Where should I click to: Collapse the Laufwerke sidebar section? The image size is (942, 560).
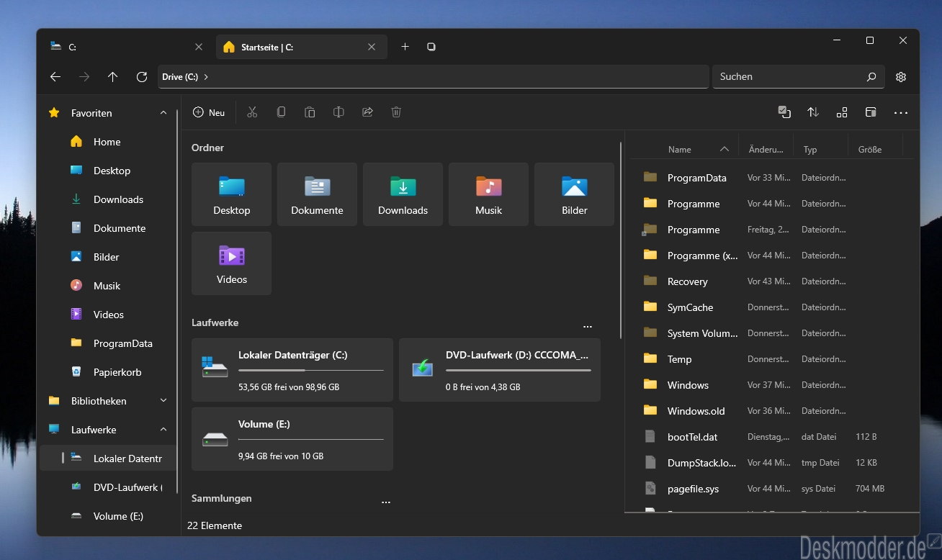pos(163,430)
